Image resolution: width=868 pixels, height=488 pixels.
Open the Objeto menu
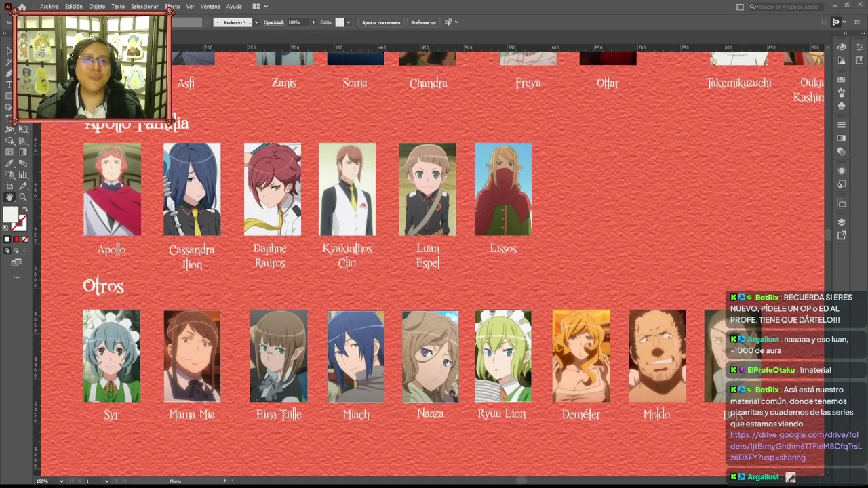(x=97, y=7)
